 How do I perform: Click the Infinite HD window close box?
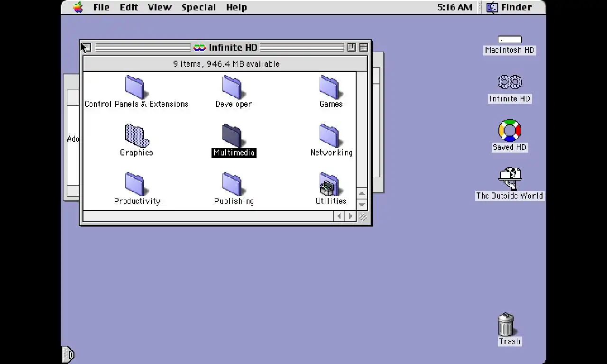pos(87,47)
